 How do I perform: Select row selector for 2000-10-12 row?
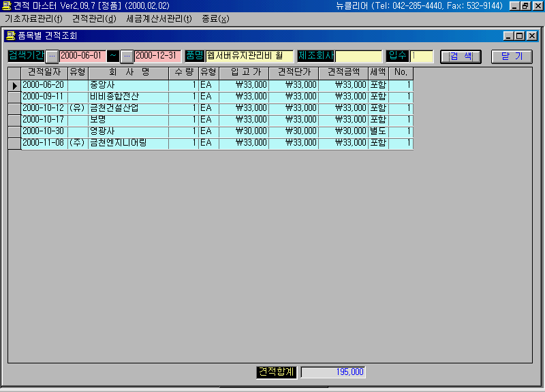tap(14, 109)
